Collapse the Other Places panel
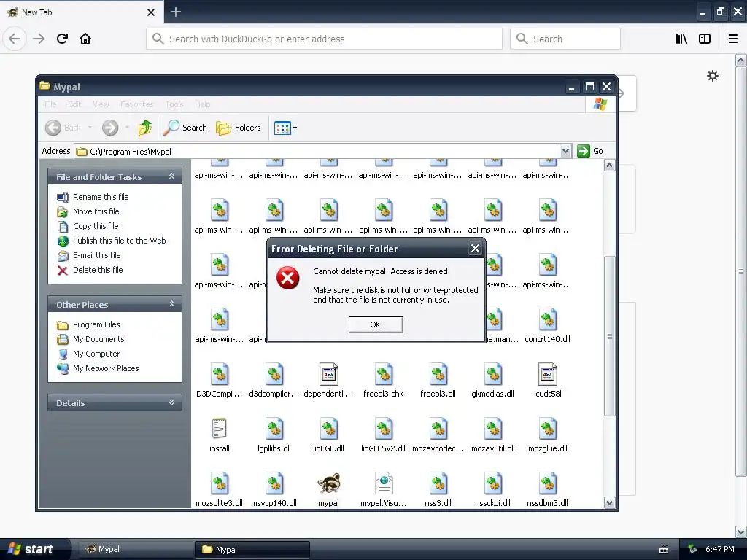The width and height of the screenshot is (747, 560). click(171, 304)
